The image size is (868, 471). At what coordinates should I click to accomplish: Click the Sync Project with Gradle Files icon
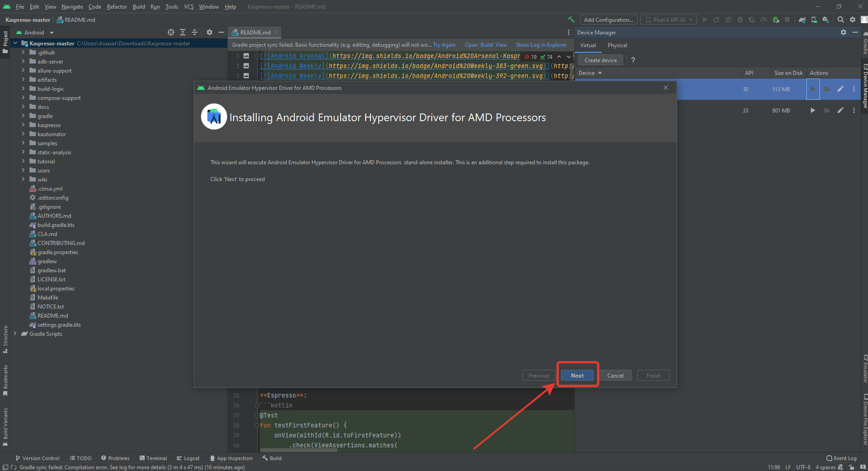point(802,20)
